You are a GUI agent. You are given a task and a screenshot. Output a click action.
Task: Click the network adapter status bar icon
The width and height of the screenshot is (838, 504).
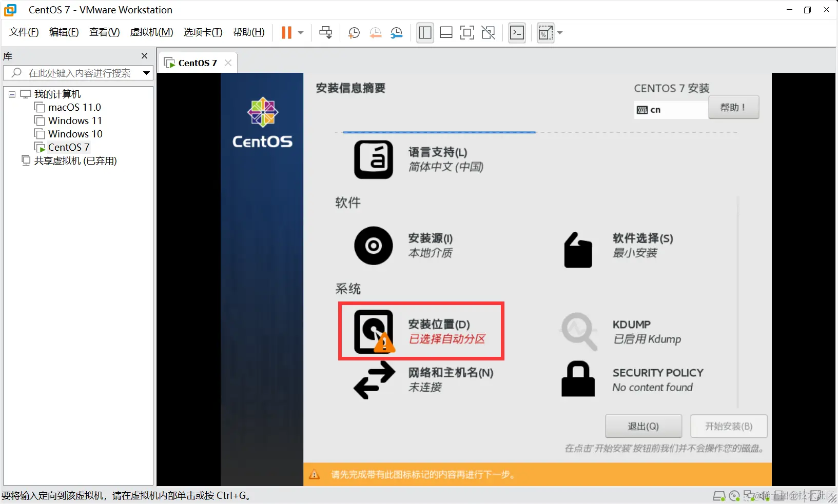point(750,496)
